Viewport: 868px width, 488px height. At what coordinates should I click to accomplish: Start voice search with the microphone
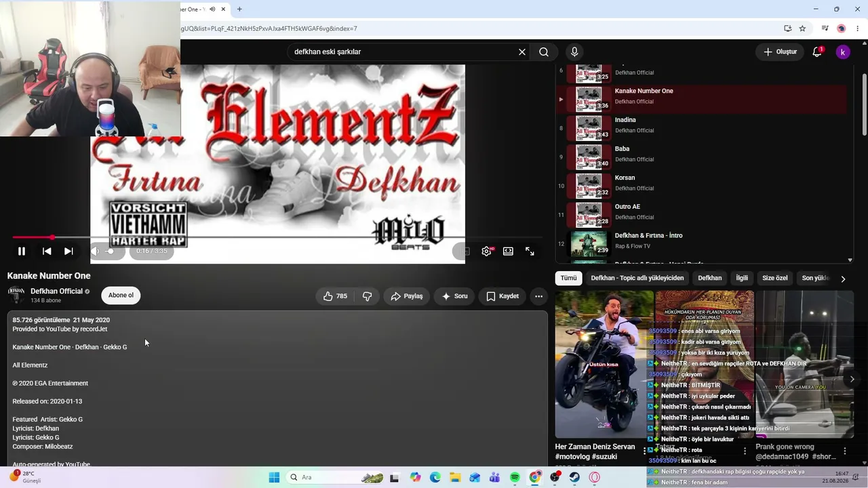574,52
